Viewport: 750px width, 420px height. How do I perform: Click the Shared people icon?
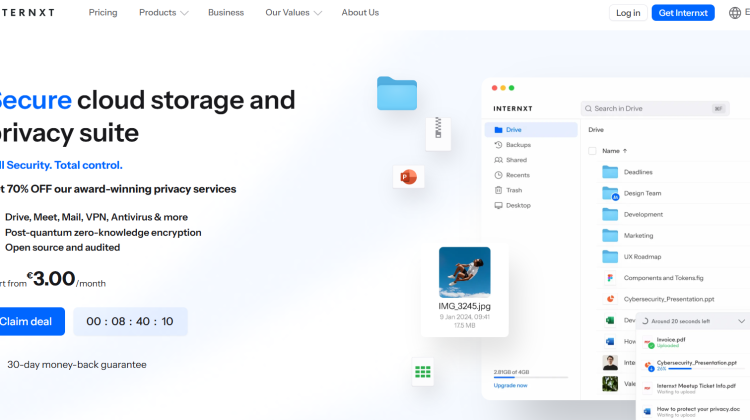(x=498, y=160)
